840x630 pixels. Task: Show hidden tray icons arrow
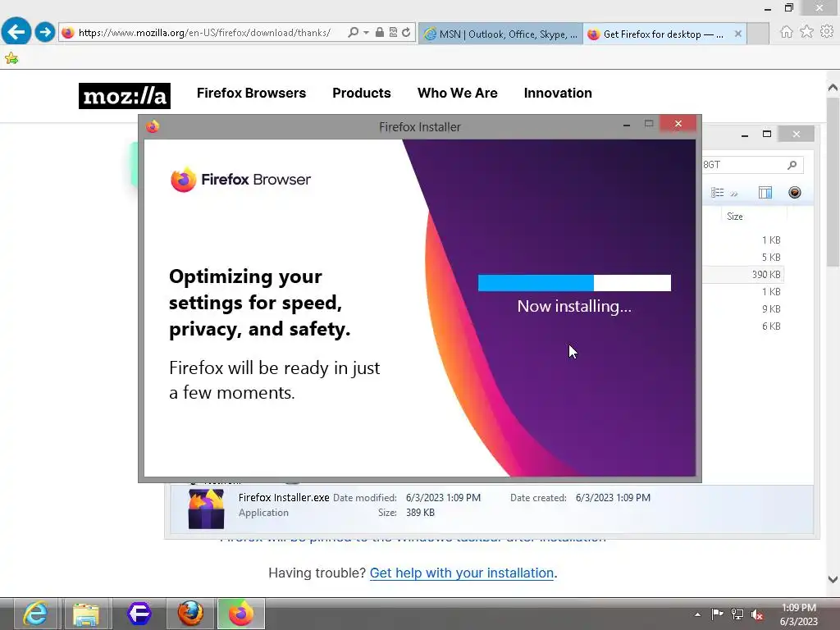pos(697,614)
